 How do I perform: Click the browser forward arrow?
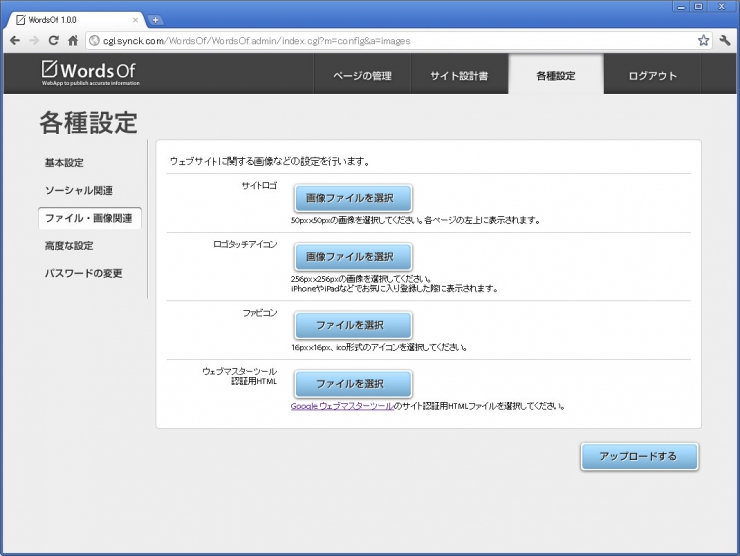pos(34,41)
